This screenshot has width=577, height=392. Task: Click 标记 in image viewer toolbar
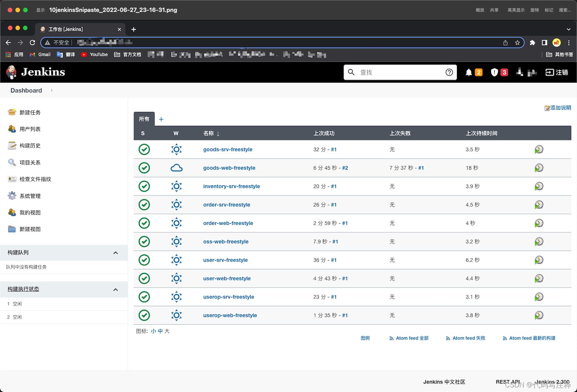click(x=549, y=10)
